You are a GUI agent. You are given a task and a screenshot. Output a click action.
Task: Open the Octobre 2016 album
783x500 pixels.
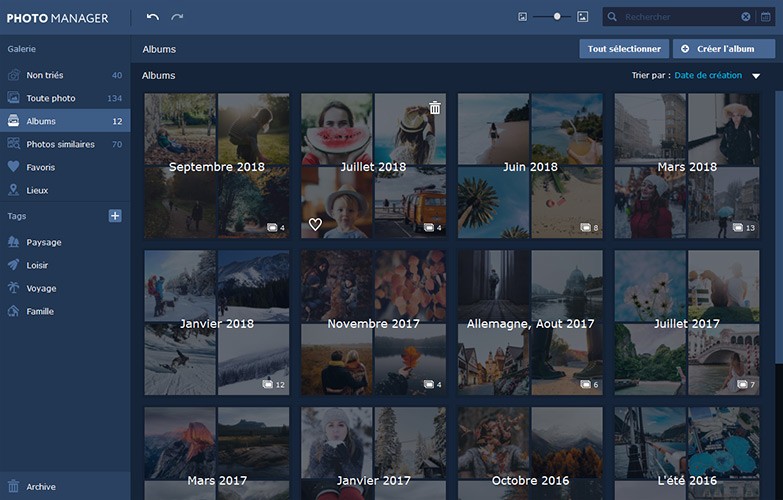[x=530, y=454]
